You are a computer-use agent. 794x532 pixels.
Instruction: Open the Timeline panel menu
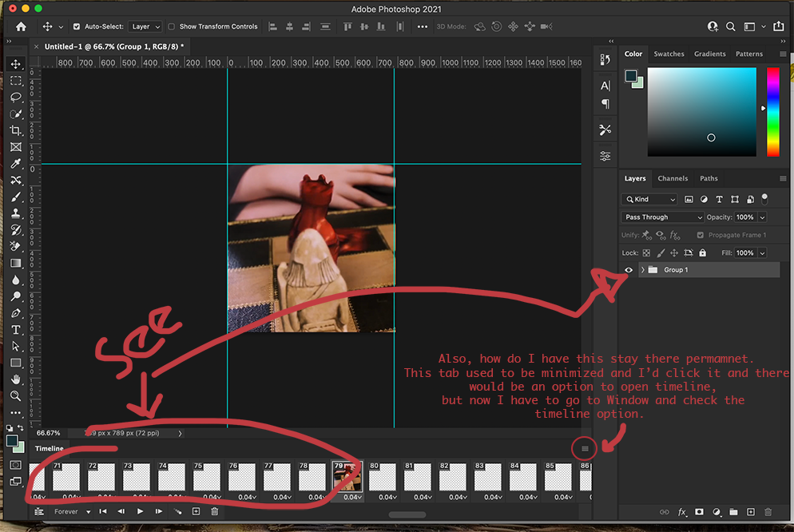pyautogui.click(x=584, y=448)
